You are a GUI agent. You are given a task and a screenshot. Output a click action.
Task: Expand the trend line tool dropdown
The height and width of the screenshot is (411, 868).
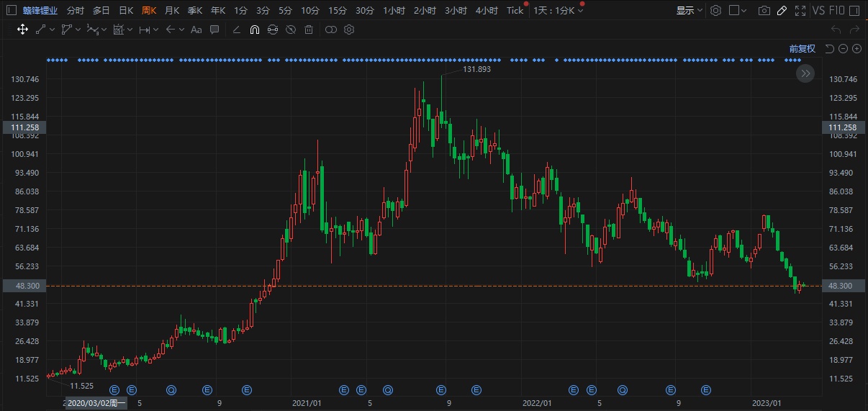53,30
